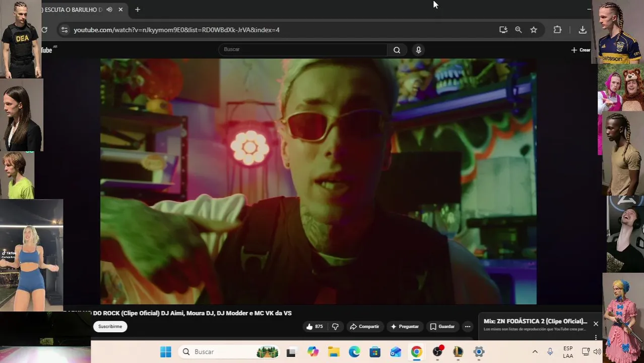
Task: Click the Mix: ZN FODÁSTICA 2 title
Action: [x=535, y=321]
